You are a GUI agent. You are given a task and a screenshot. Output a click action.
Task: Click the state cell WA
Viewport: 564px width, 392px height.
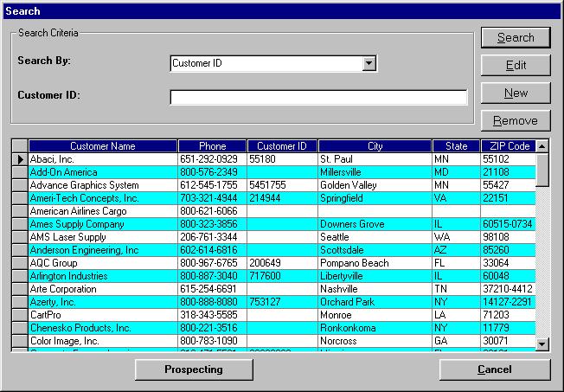(x=456, y=237)
